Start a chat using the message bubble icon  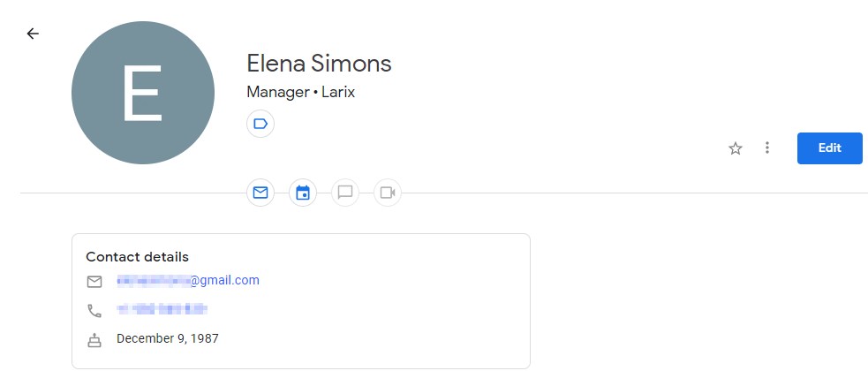click(x=345, y=193)
